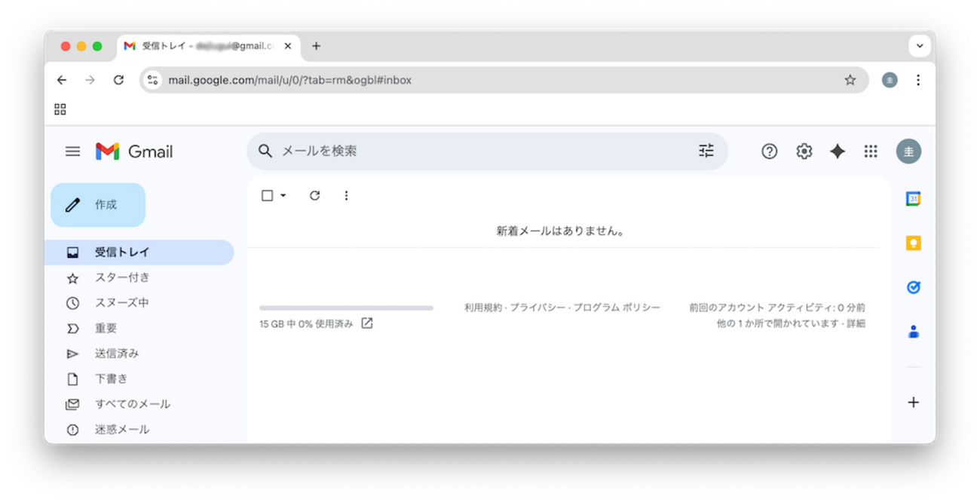Compose a new mail with 作成
The image size is (980, 502).
click(x=98, y=205)
